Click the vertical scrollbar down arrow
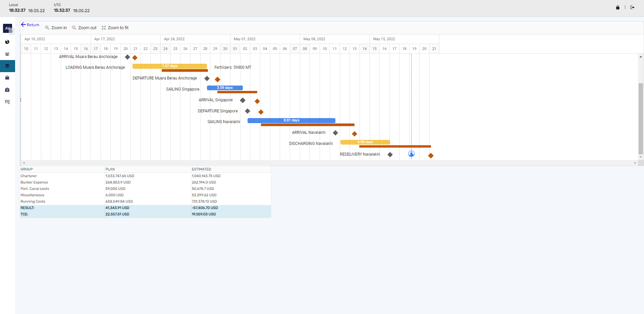Viewport: 644px width, 314px height. [641, 157]
